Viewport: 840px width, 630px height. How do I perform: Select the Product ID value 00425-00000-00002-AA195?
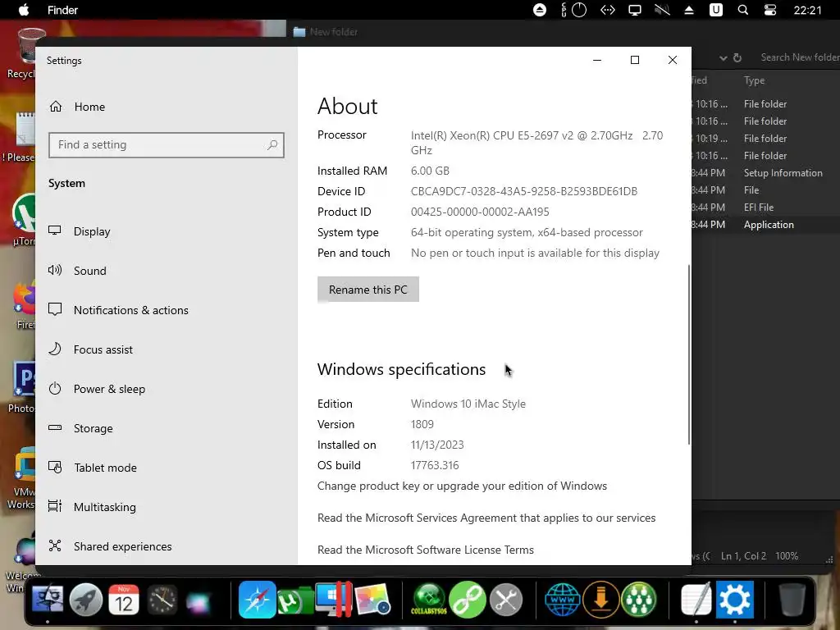[480, 212]
